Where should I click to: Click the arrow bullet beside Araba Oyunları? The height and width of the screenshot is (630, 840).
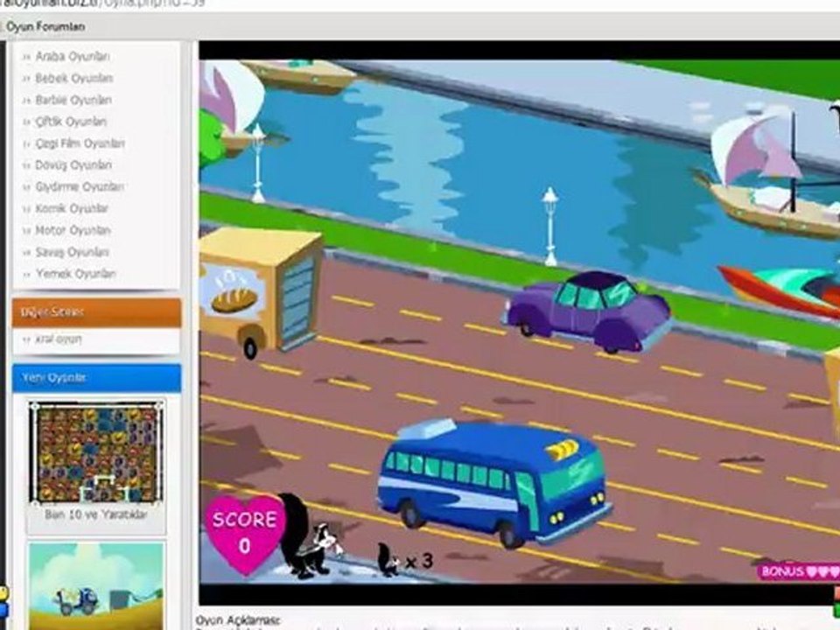[25, 57]
